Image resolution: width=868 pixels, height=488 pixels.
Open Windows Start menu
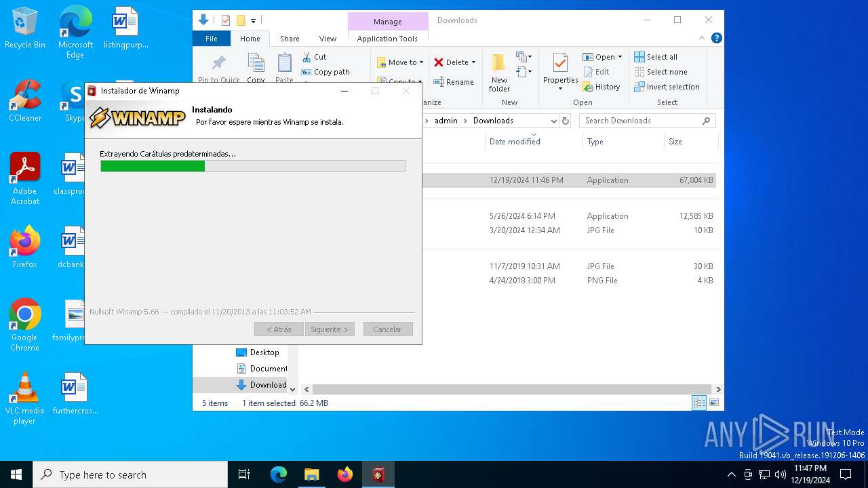pos(16,474)
